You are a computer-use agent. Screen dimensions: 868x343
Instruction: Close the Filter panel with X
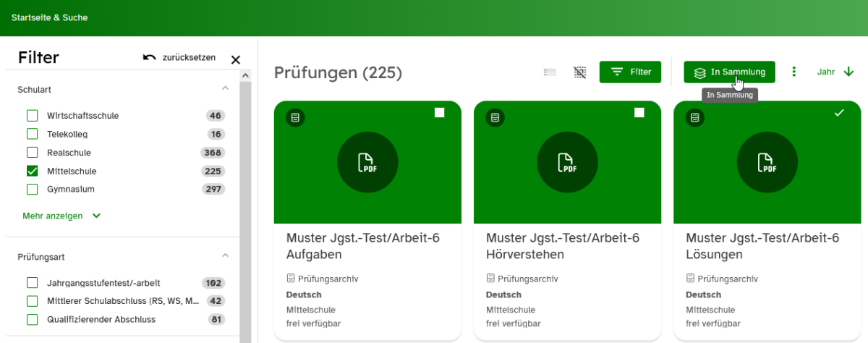click(235, 59)
